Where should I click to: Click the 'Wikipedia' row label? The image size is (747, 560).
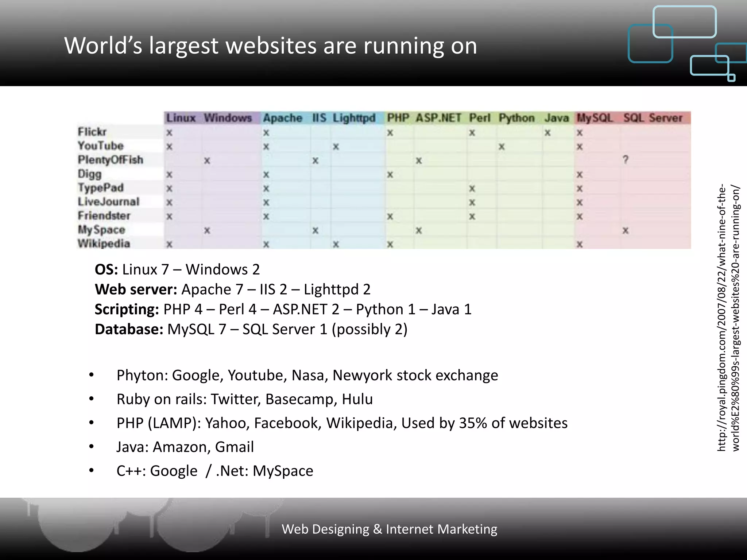point(104,243)
